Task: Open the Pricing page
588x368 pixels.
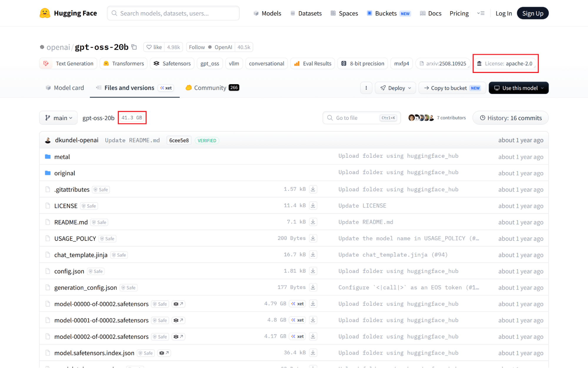Action: [459, 13]
